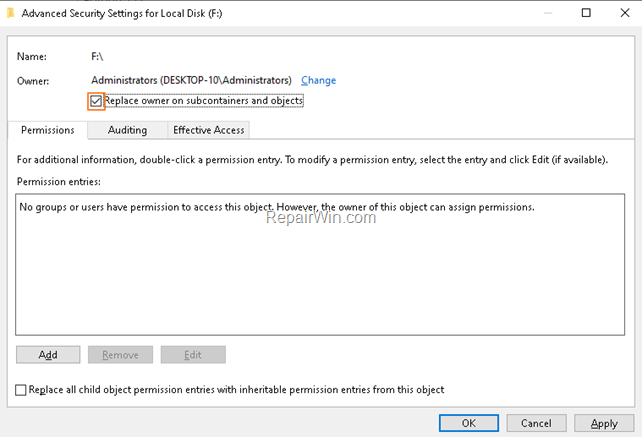Close the Advanced Security Settings dialog

(x=624, y=13)
